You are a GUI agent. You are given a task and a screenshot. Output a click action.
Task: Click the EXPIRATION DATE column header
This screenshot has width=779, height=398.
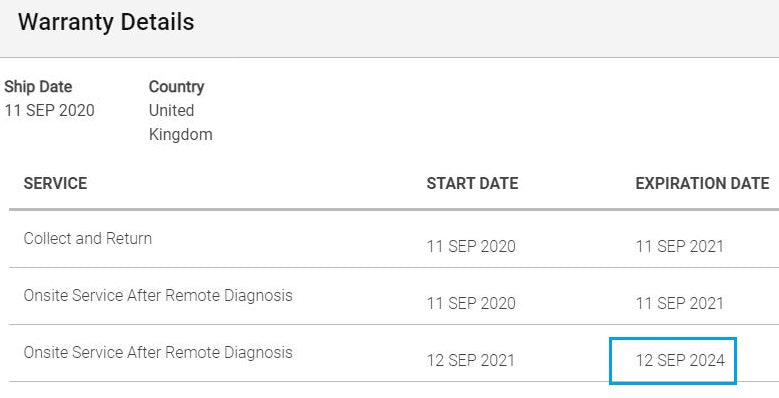702,183
